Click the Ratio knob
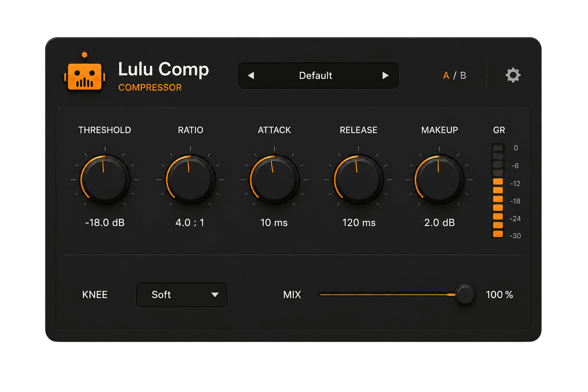588x392 pixels. [190, 179]
